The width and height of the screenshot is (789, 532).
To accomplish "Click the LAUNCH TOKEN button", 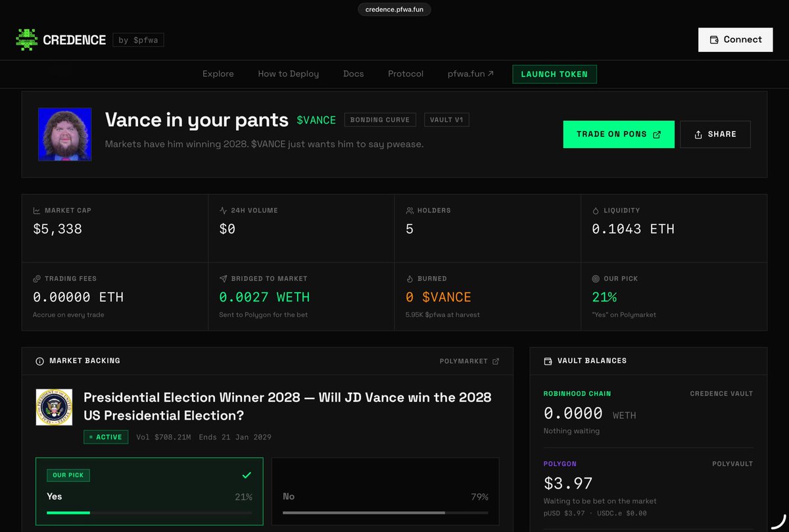I will point(554,74).
